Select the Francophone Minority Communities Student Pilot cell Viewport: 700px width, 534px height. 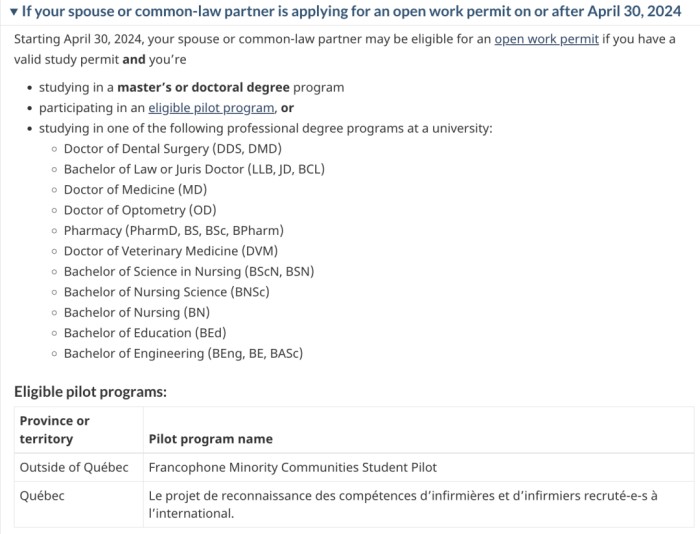click(x=292, y=467)
